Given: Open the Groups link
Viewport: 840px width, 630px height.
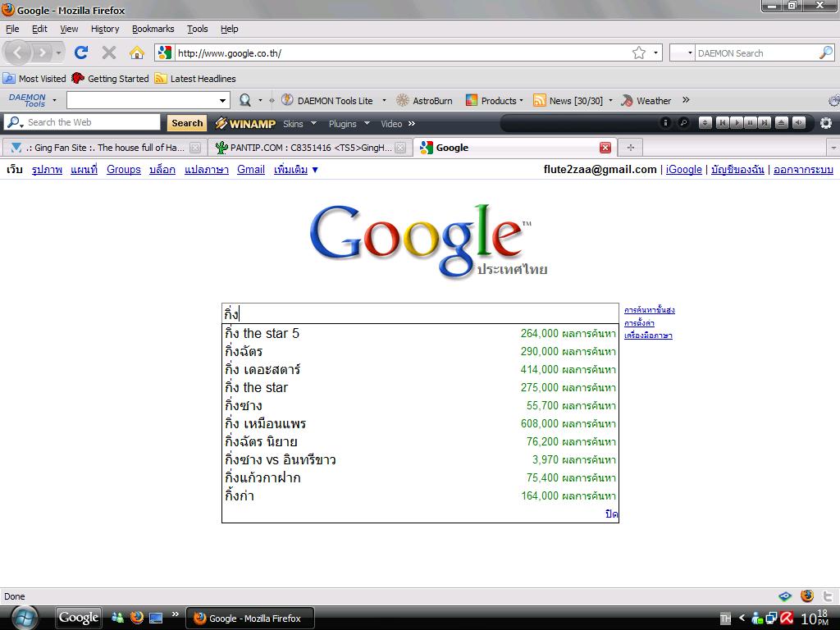Looking at the screenshot, I should pos(124,170).
